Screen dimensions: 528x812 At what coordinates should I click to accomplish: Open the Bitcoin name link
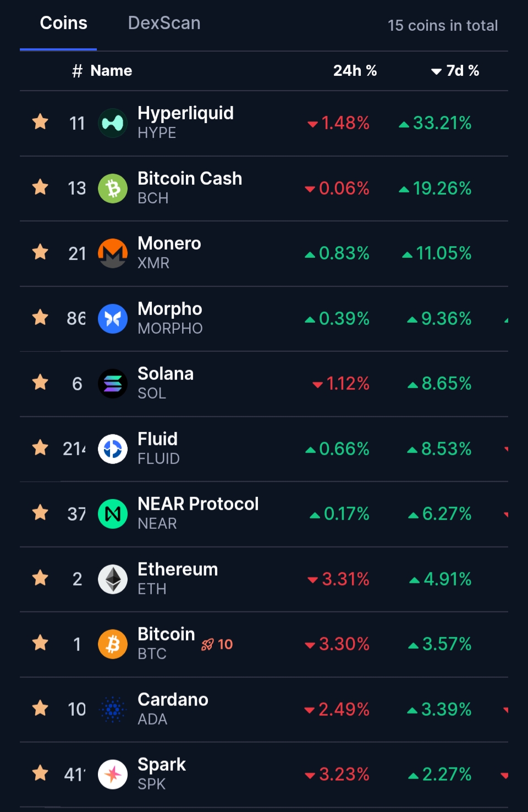coord(166,634)
